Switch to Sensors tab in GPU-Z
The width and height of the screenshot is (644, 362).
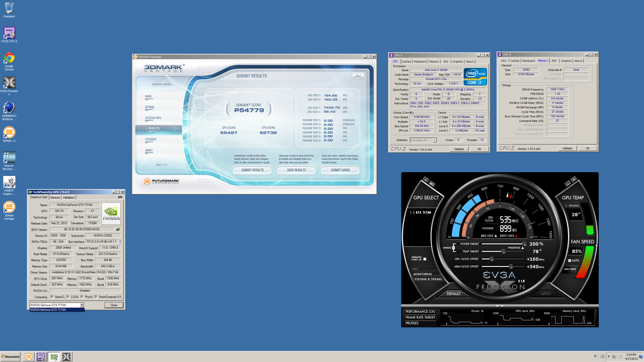pyautogui.click(x=55, y=198)
